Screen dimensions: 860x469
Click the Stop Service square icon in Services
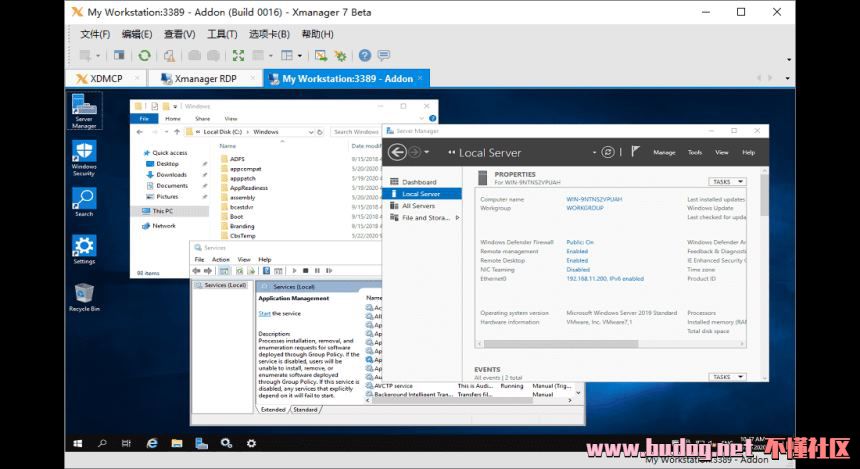point(305,271)
